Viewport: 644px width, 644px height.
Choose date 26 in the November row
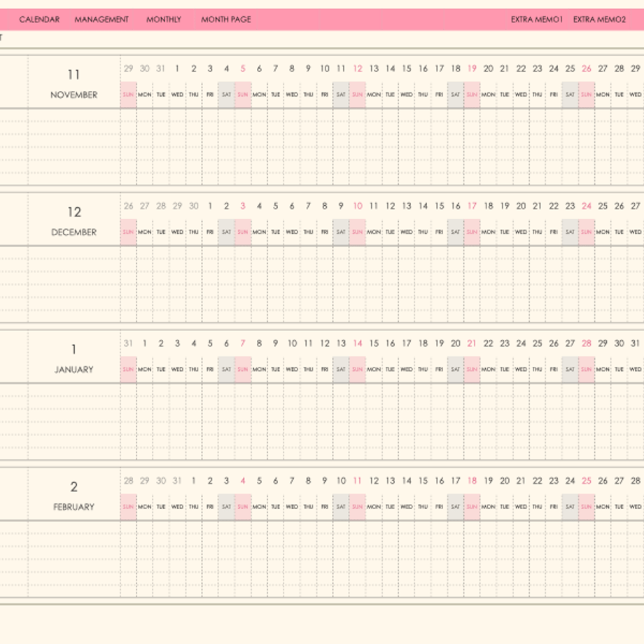point(587,69)
